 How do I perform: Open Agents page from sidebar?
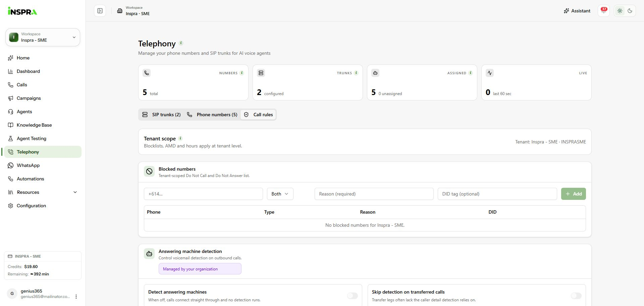[43, 112]
